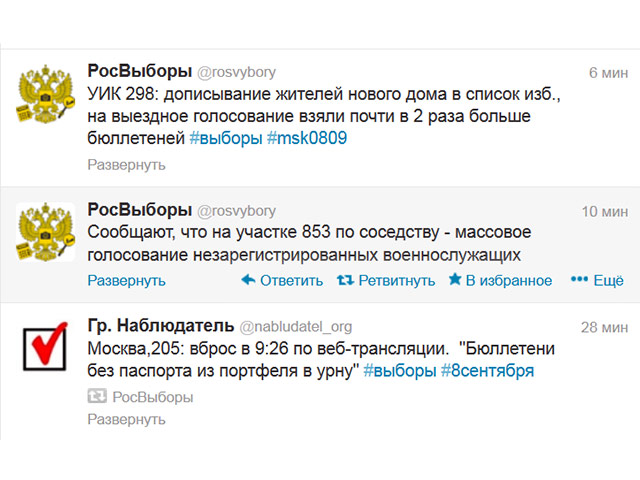Open retweeter РосВыборы link below third tweet
Screen dimensions: 640x480
coord(153,397)
